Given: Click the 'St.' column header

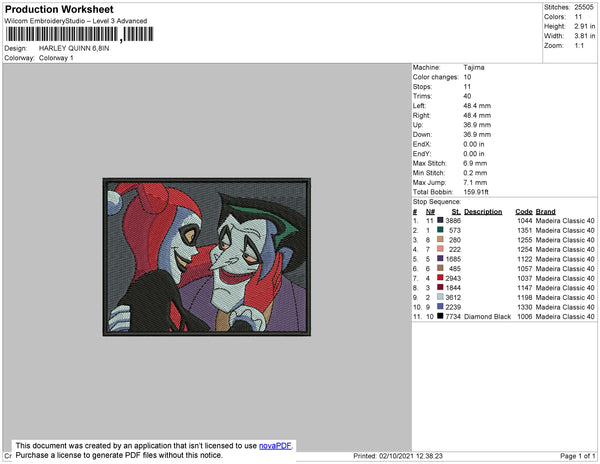Looking at the screenshot, I should click(x=456, y=212).
